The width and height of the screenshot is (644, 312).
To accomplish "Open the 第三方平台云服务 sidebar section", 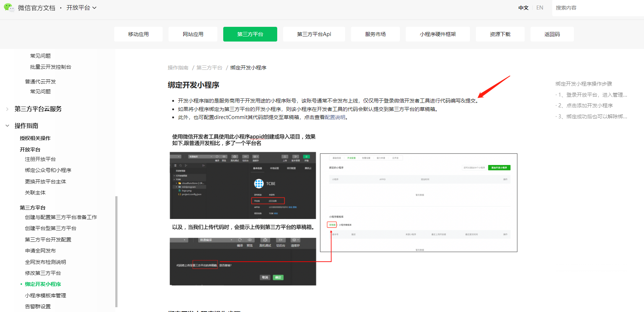I will click(38, 109).
